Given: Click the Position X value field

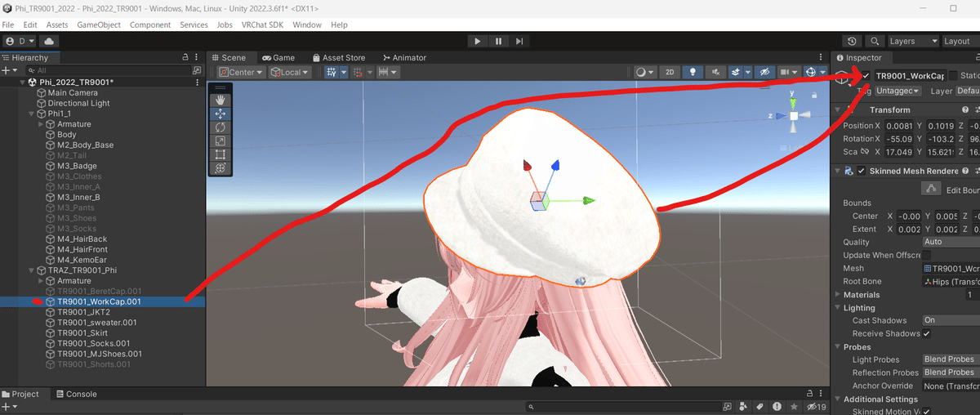Looking at the screenshot, I should click(899, 126).
